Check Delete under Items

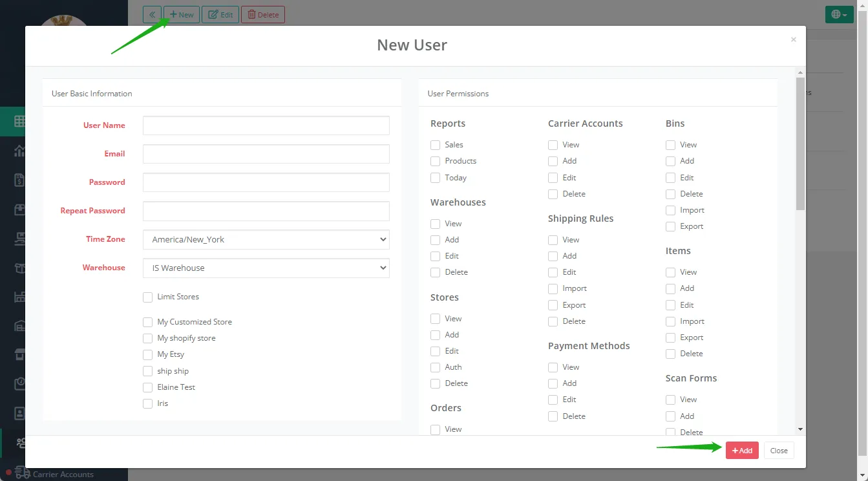click(671, 354)
